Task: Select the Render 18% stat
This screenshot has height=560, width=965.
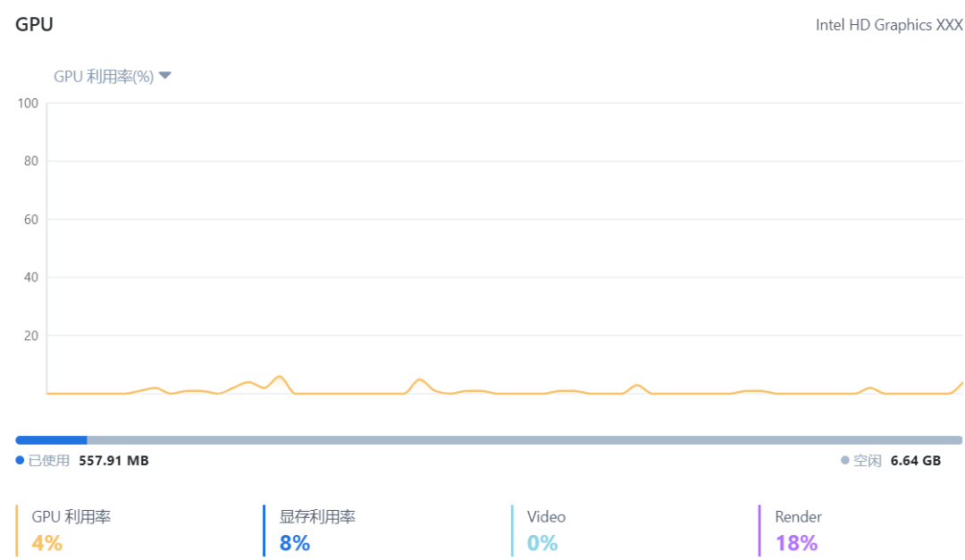Action: pyautogui.click(x=796, y=542)
